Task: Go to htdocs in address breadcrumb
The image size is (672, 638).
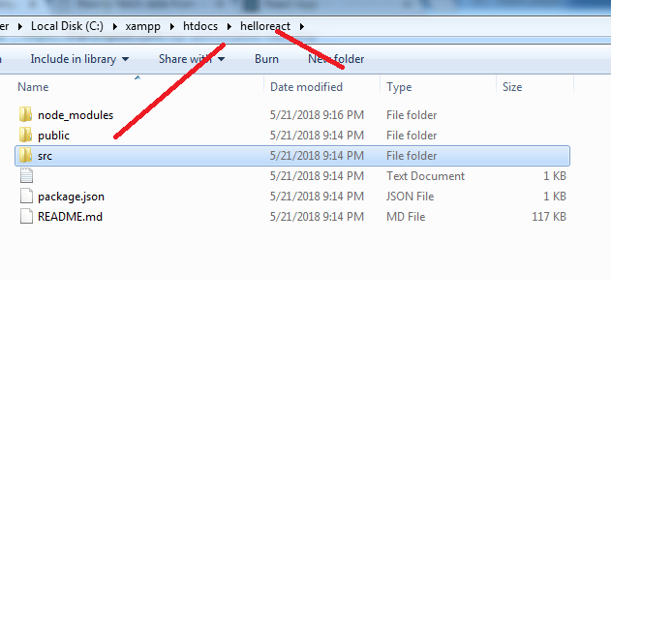Action: pos(200,26)
